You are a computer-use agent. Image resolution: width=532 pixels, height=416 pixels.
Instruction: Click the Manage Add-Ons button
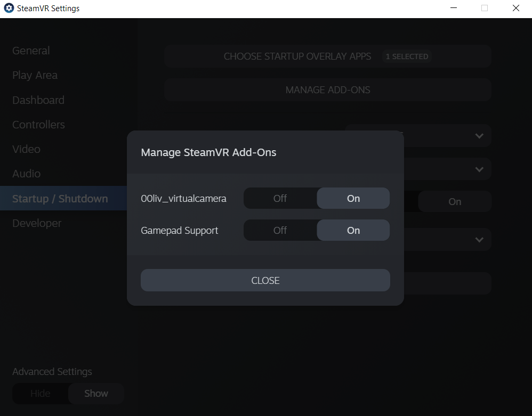click(x=328, y=90)
